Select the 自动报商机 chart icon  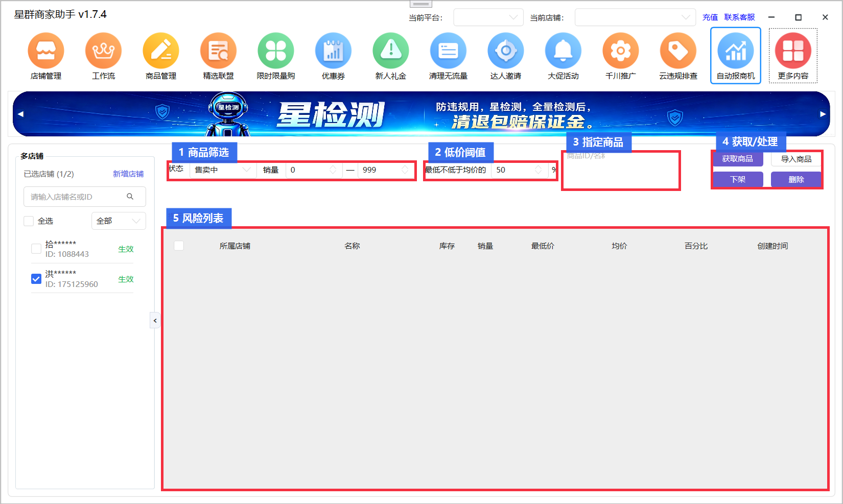tap(736, 51)
